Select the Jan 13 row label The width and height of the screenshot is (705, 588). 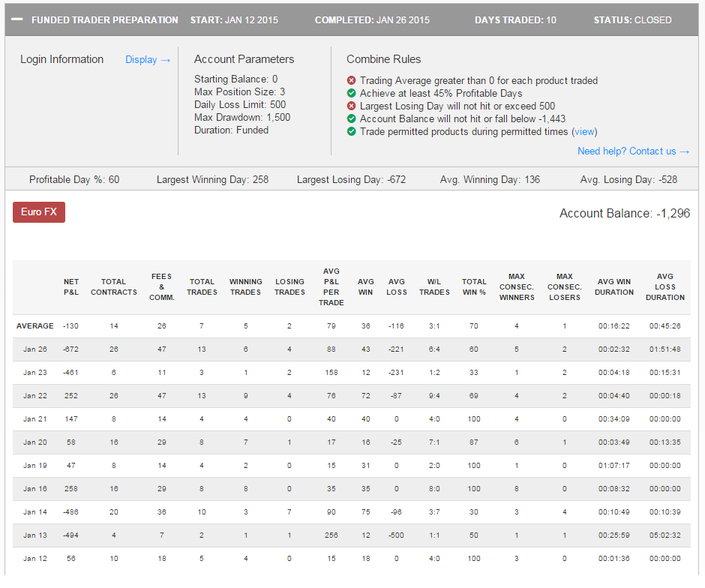point(35,535)
